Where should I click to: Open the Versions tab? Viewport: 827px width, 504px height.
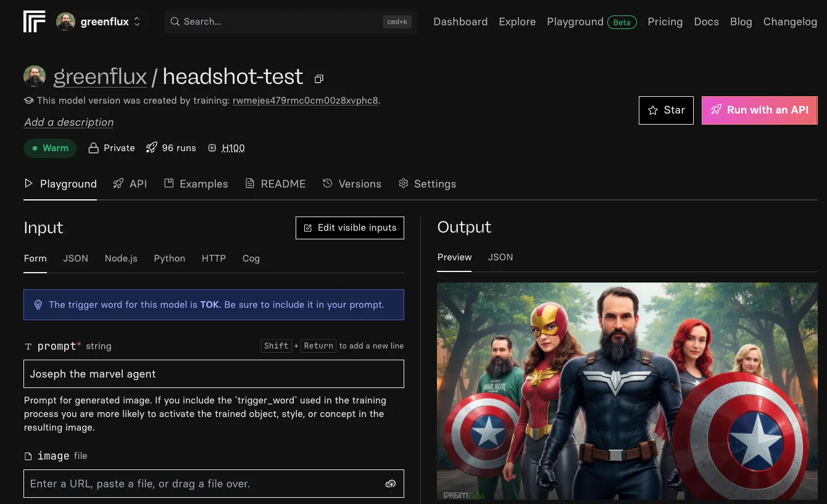352,184
